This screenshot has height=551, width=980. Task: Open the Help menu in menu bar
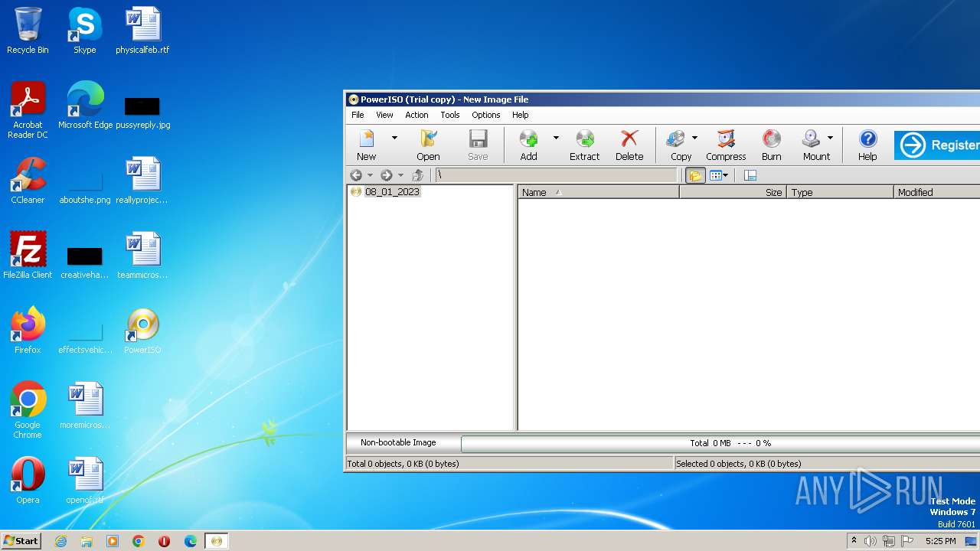tap(520, 115)
